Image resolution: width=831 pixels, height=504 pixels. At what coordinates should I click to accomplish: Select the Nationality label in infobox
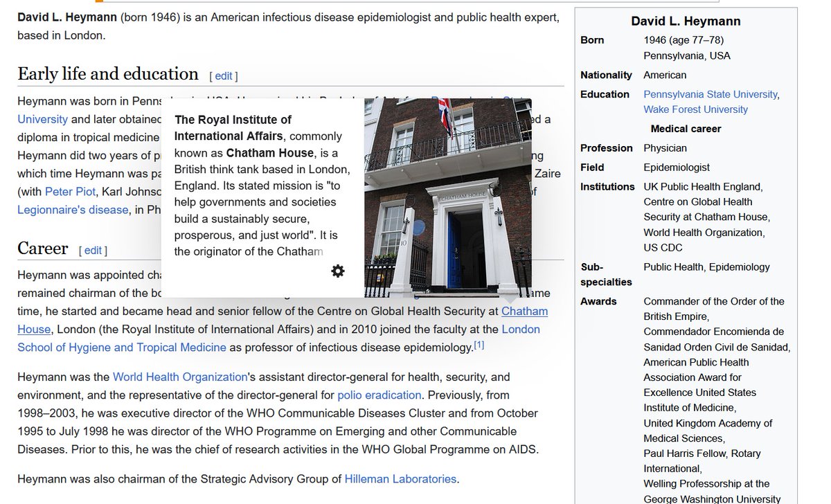606,75
